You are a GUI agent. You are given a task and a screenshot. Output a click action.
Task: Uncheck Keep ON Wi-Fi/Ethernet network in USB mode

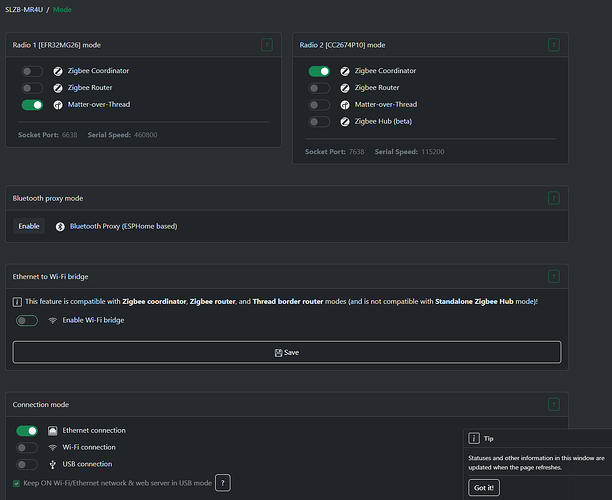coord(16,483)
